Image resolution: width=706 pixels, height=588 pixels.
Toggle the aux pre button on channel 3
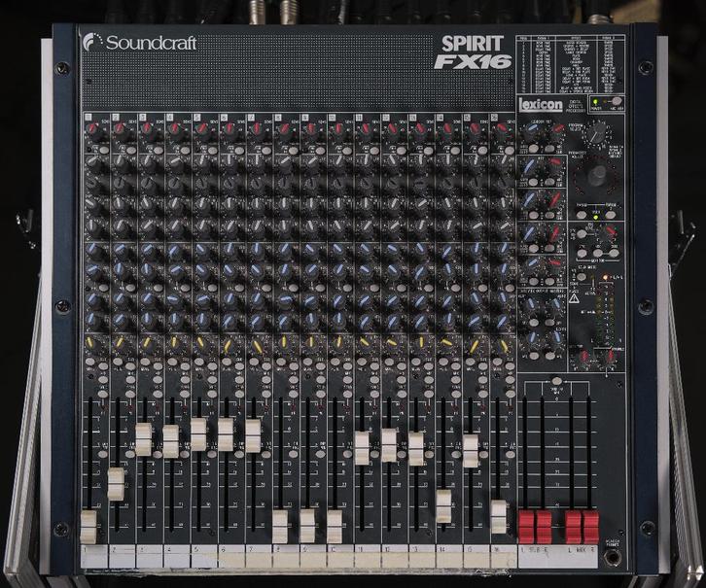[159, 287]
